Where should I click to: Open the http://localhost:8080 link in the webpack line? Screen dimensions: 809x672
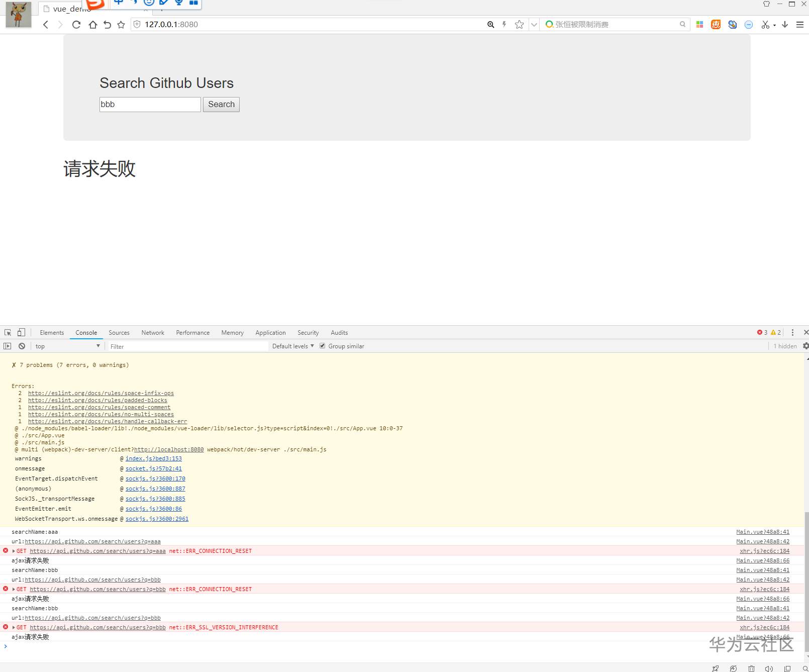coord(169,450)
